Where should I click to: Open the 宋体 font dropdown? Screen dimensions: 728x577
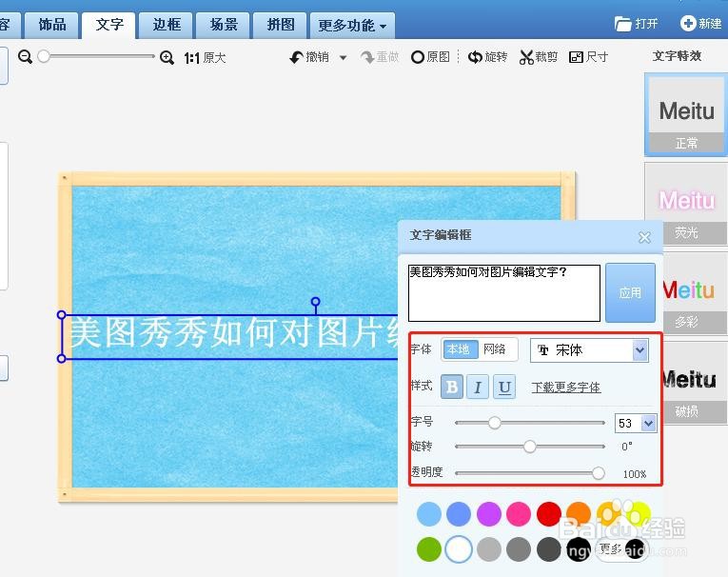589,350
